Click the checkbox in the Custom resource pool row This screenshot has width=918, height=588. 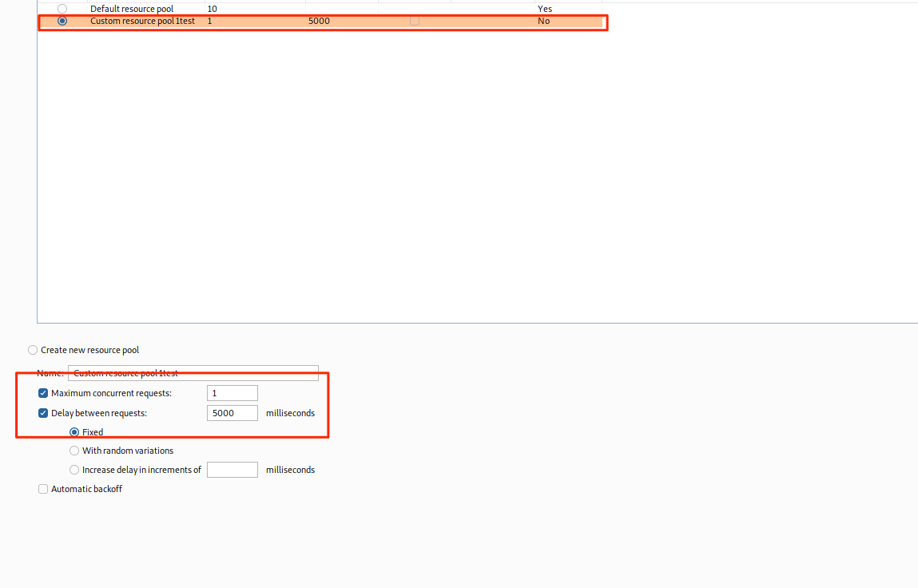(x=414, y=21)
